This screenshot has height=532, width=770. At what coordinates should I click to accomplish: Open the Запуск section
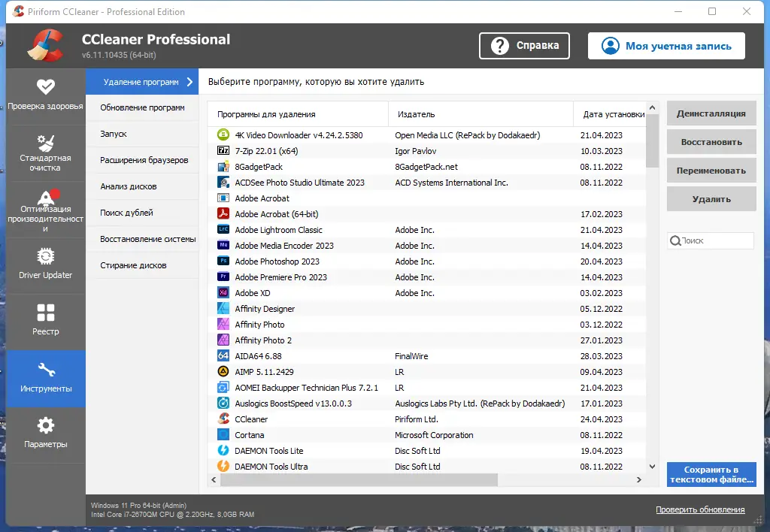(x=141, y=133)
